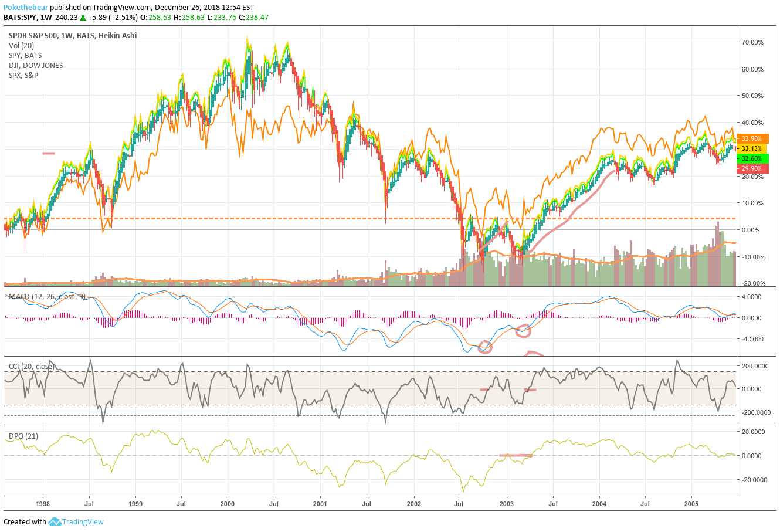780x532 pixels.
Task: Click the open value 'O:258.63'
Action: [157, 18]
